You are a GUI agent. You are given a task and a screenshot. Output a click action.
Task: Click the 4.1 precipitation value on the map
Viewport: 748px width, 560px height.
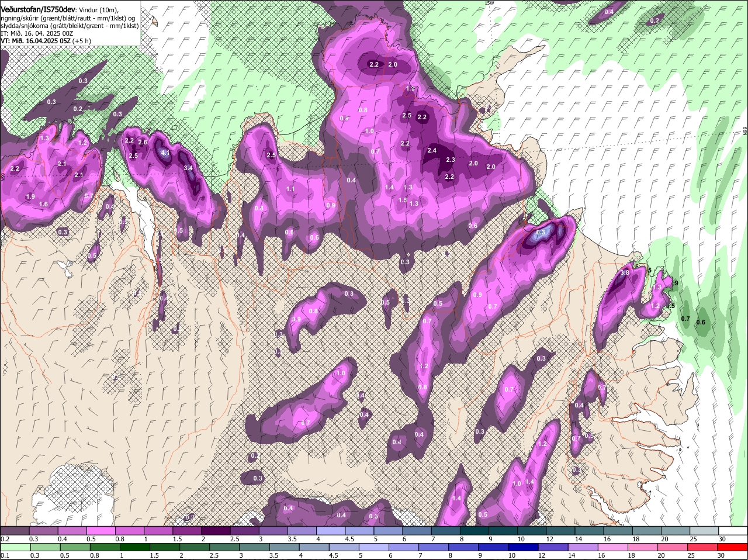[165, 153]
